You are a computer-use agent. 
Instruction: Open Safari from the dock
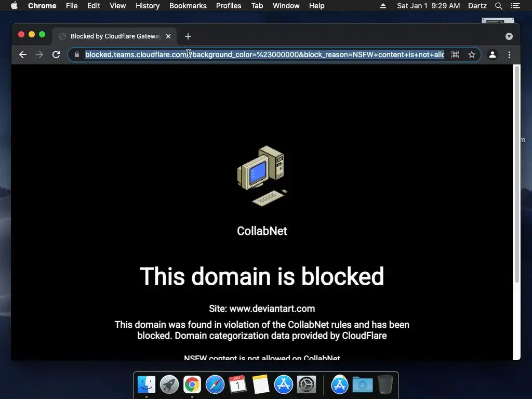click(x=215, y=385)
